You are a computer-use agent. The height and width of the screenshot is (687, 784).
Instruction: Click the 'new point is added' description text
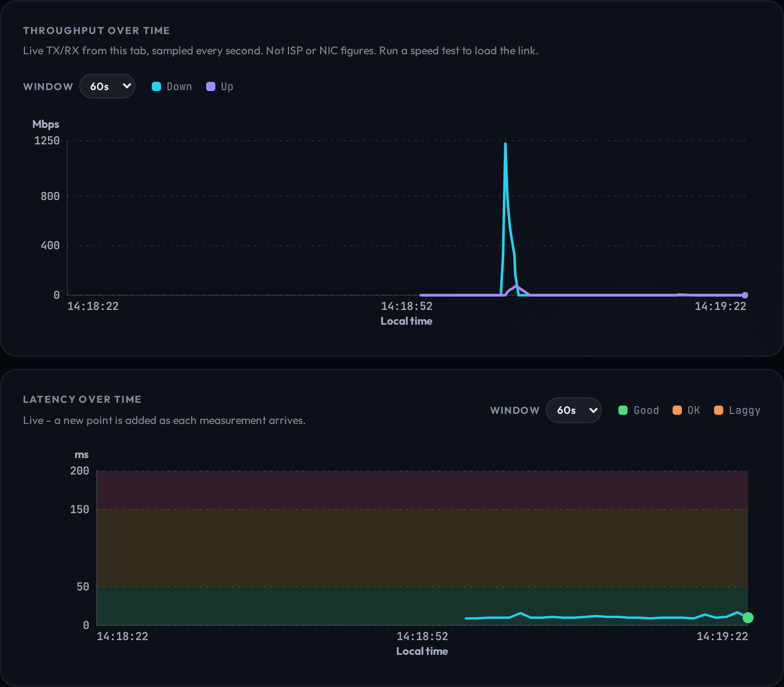click(x=164, y=420)
